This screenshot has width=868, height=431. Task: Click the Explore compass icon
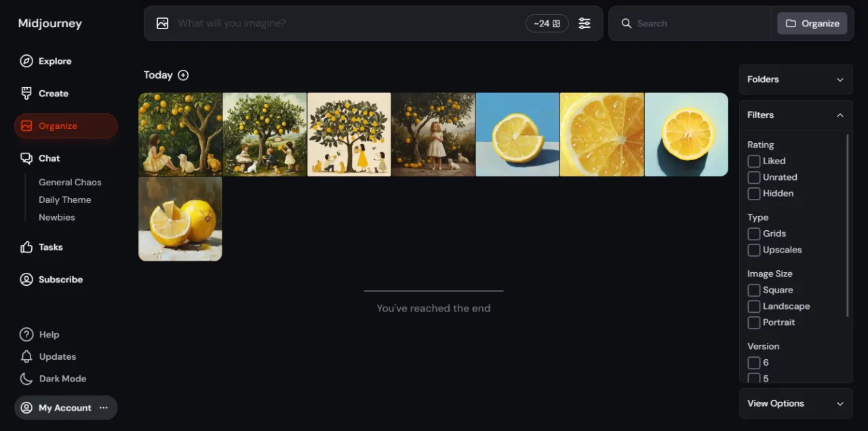26,61
